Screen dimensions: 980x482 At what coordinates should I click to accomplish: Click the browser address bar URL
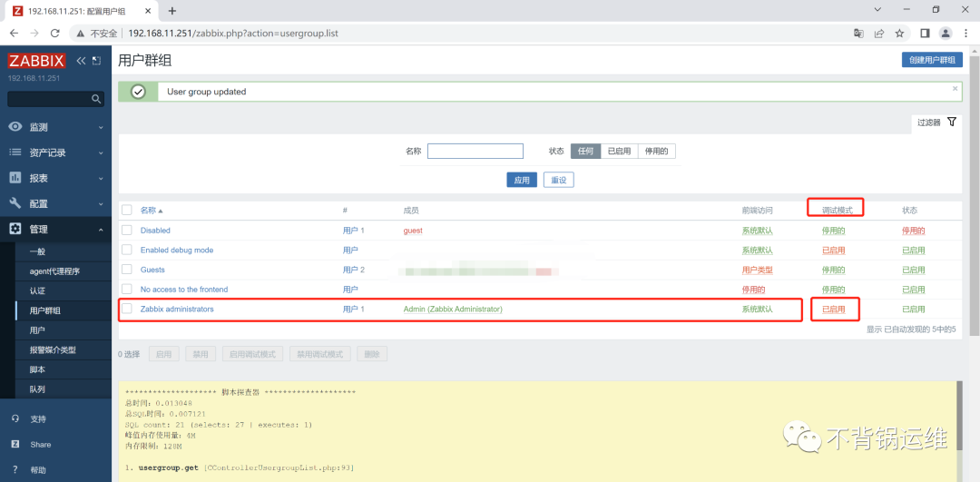[x=233, y=34]
